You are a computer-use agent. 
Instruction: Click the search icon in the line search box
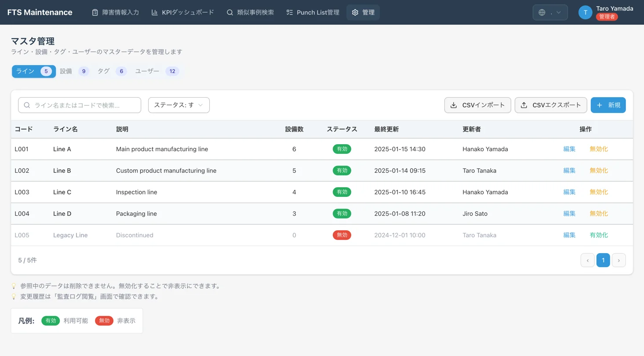[x=27, y=105]
